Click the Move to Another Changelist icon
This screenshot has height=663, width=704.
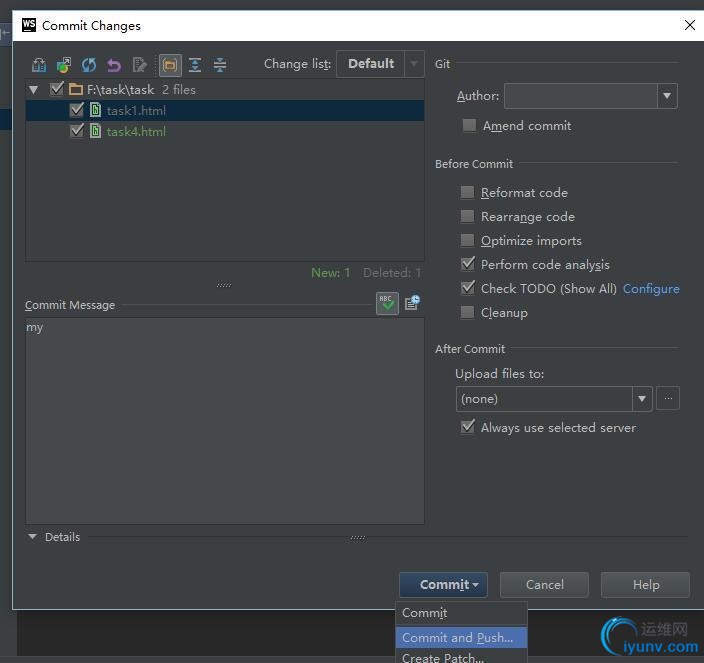[64, 65]
